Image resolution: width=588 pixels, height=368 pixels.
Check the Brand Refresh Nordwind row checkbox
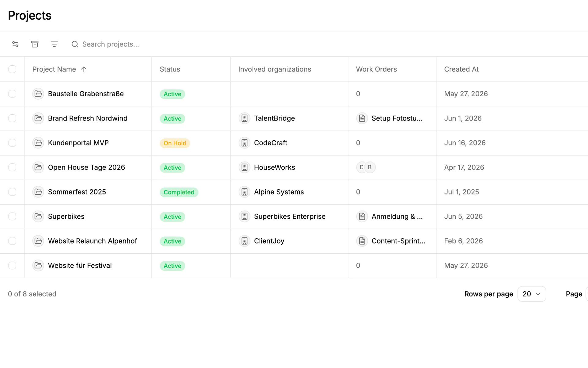point(12,118)
